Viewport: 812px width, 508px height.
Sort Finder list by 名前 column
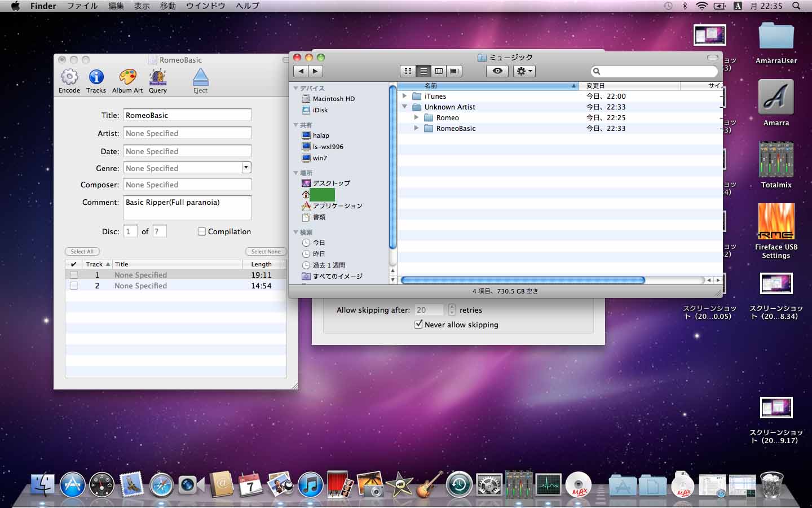pyautogui.click(x=488, y=86)
